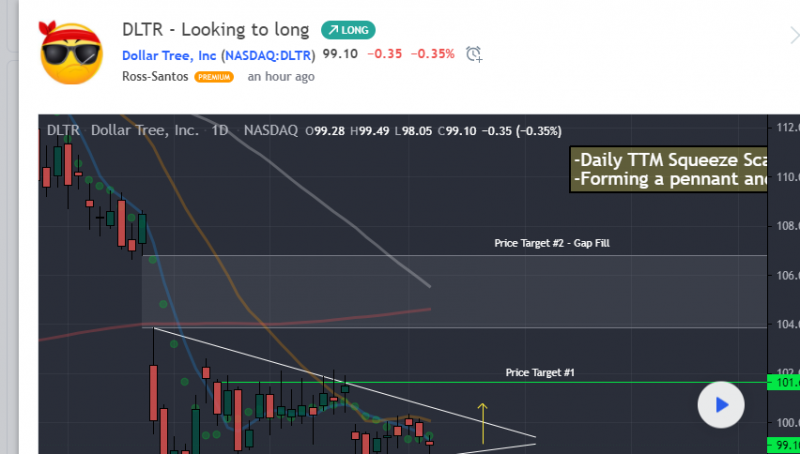Click the yellow upward arrow drawing
Screen dimensions: 800x454
point(482,423)
